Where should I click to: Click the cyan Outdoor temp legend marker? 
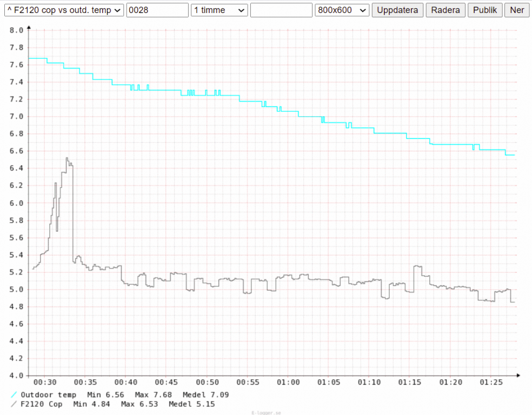[x=14, y=395]
